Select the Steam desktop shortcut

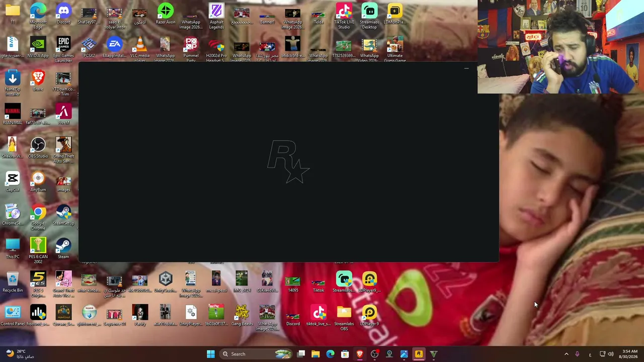pyautogui.click(x=63, y=249)
